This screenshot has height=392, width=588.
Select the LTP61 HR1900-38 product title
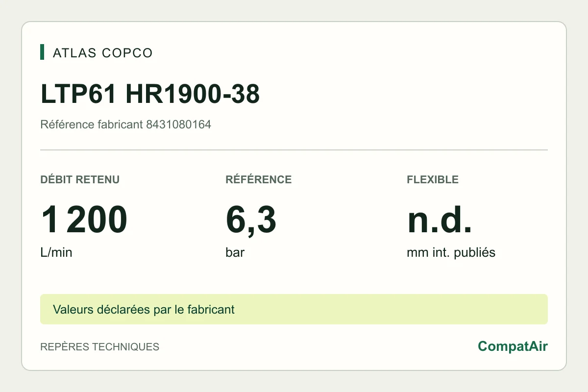[150, 95]
